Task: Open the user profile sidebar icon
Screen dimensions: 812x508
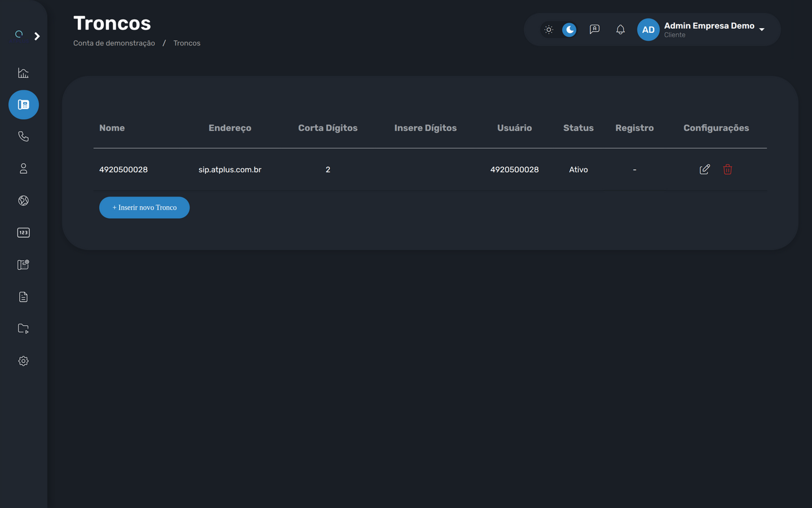Action: click(x=23, y=169)
